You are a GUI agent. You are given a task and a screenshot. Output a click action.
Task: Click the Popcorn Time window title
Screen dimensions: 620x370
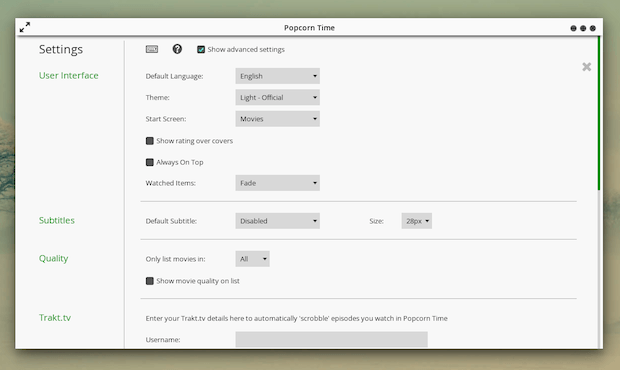[x=309, y=27]
